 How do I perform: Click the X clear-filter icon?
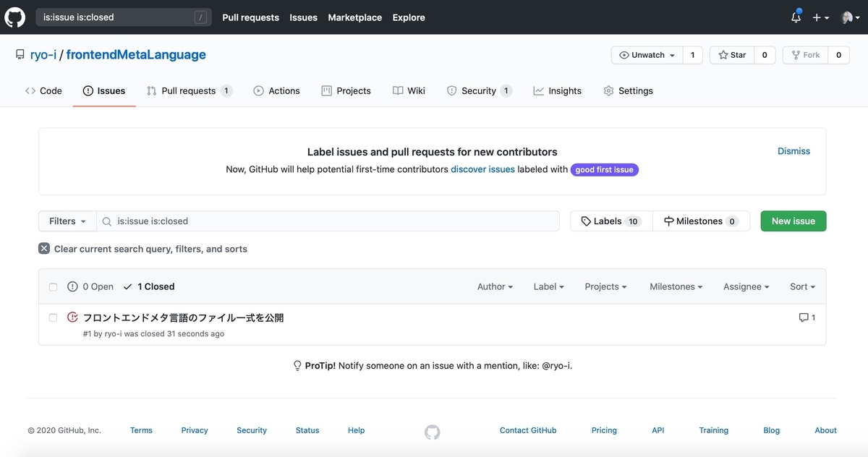pos(44,249)
